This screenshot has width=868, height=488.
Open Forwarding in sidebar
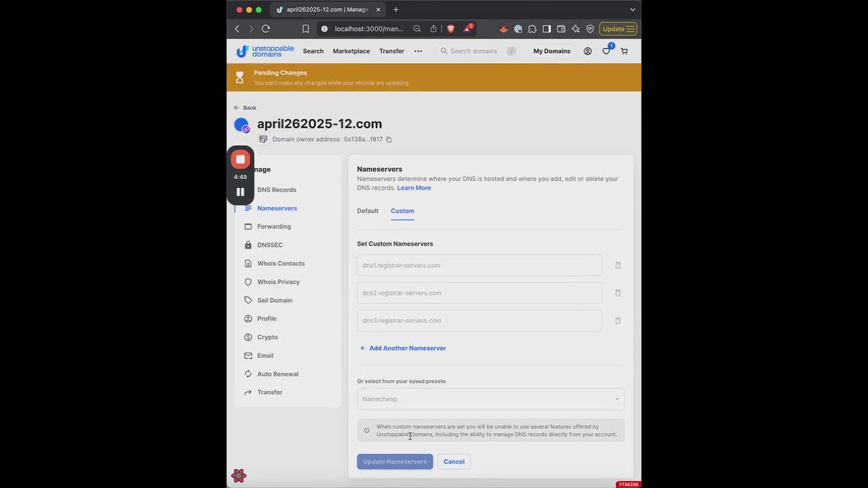pos(274,226)
